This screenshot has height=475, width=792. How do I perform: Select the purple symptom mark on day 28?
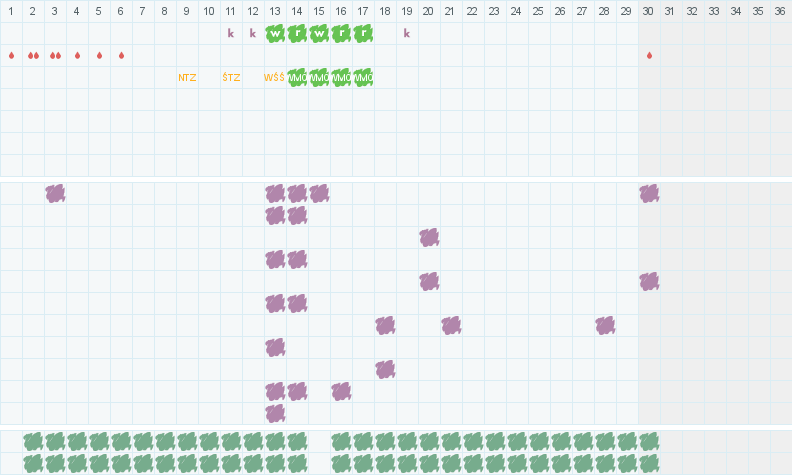pyautogui.click(x=605, y=325)
